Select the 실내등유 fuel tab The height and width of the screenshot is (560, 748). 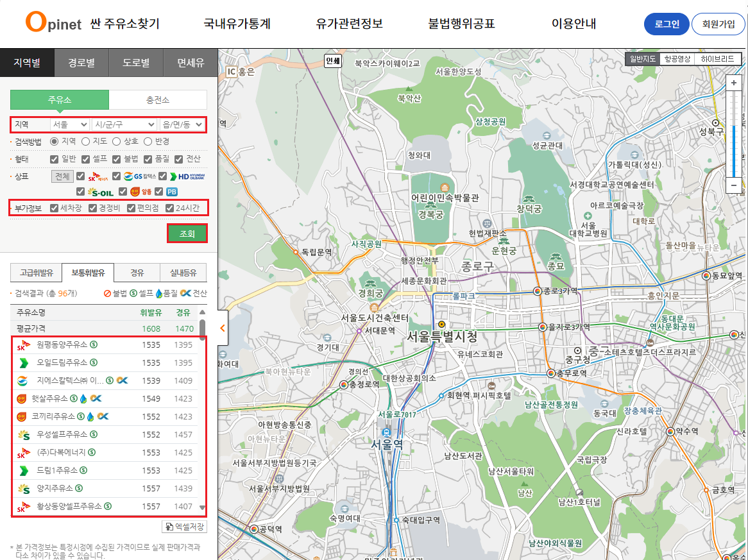click(183, 273)
